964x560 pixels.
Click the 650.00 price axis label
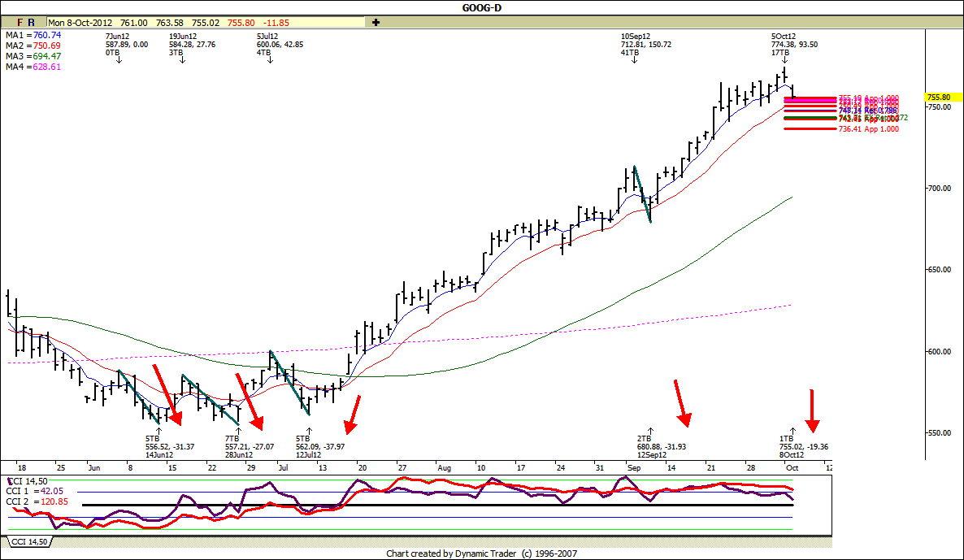[x=939, y=269]
